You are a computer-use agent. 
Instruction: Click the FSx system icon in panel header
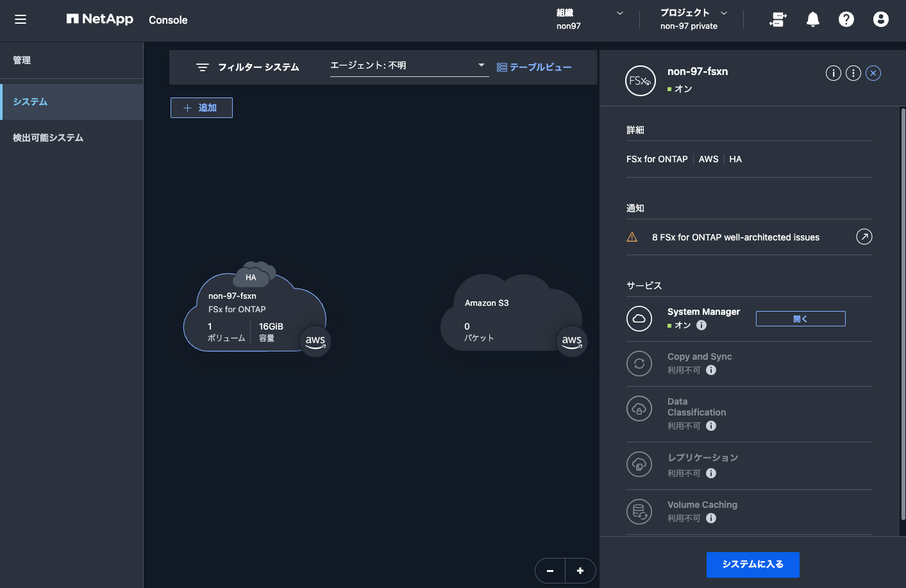tap(641, 81)
